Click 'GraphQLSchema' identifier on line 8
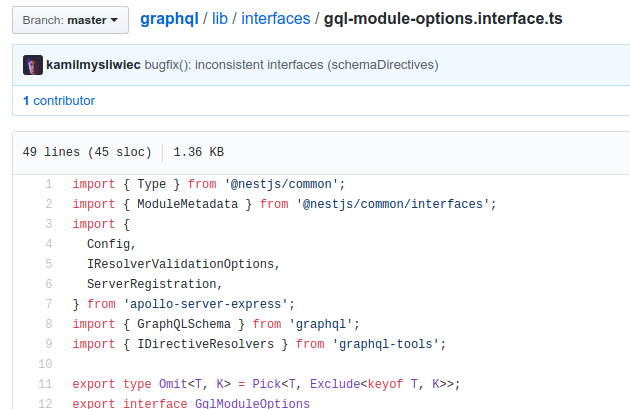This screenshot has height=409, width=630. pos(184,324)
